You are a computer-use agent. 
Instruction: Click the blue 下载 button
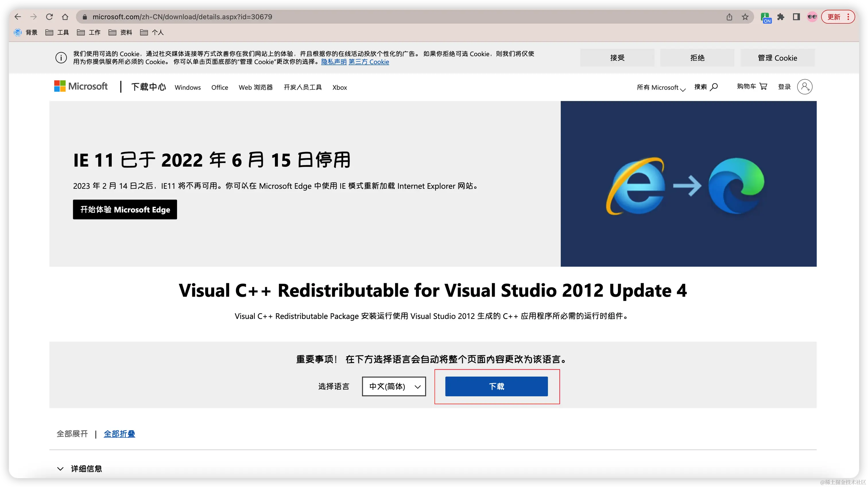click(496, 386)
